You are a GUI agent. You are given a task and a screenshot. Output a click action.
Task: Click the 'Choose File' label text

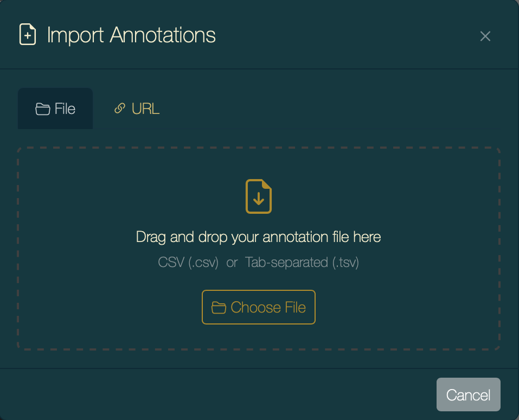pos(268,308)
